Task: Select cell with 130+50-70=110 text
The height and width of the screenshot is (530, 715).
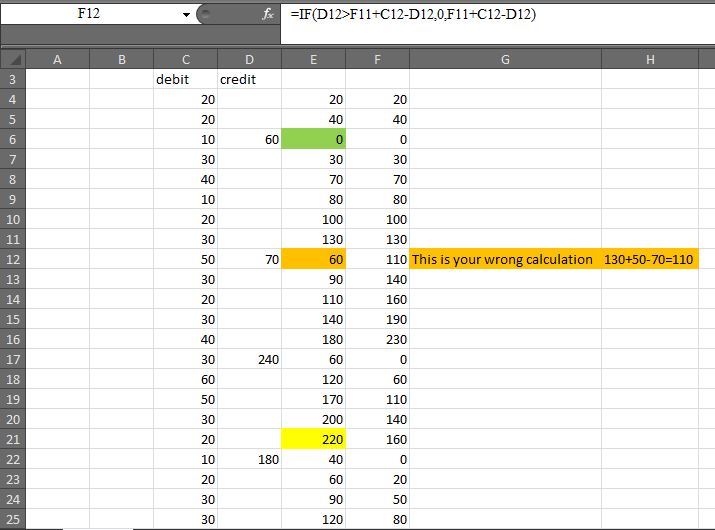Action: [650, 259]
